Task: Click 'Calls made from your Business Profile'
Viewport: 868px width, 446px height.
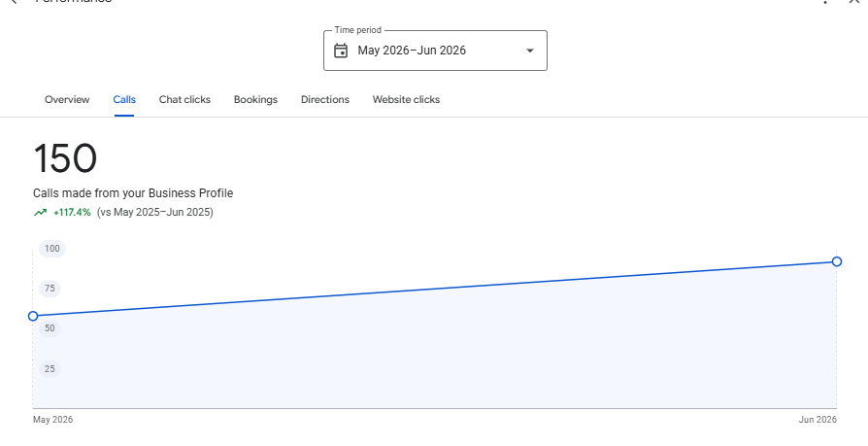Action: (133, 193)
